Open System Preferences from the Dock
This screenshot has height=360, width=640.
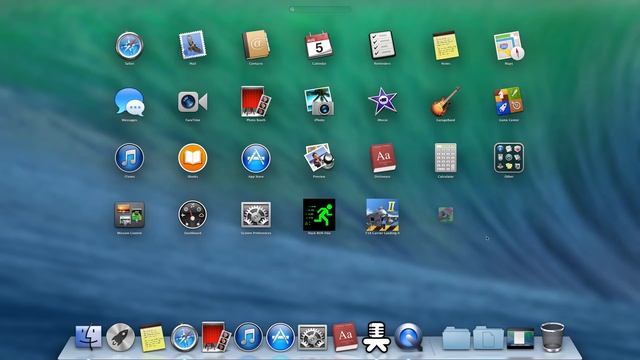pyautogui.click(x=312, y=338)
